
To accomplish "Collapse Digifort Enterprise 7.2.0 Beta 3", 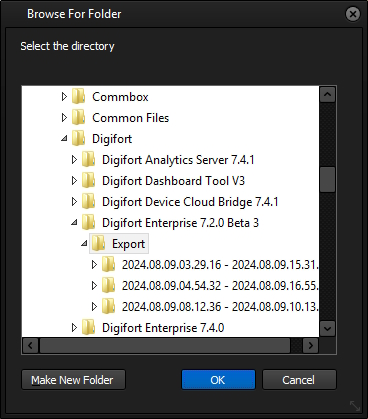I will click(74, 222).
